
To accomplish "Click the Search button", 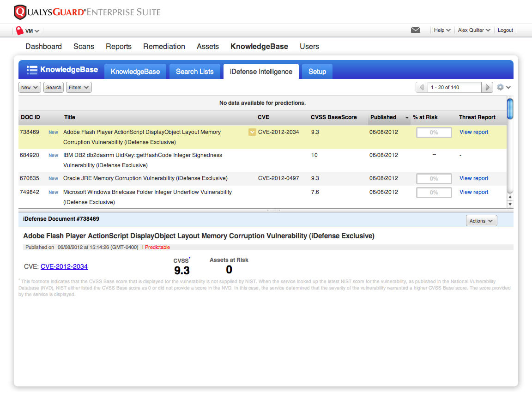I will click(54, 87).
